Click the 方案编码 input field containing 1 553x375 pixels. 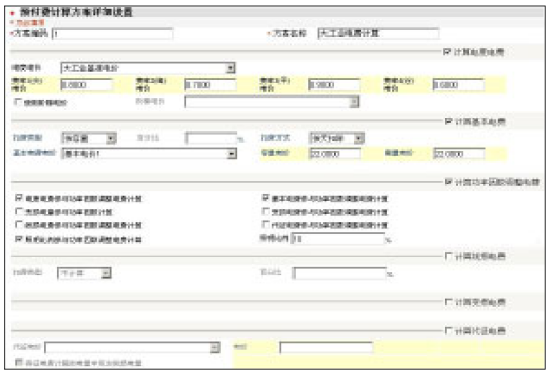[x=113, y=34]
